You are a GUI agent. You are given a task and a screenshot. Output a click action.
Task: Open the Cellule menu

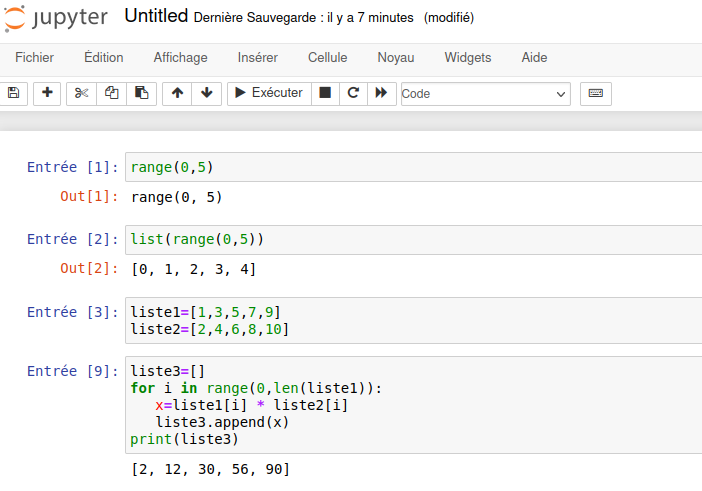pyautogui.click(x=328, y=58)
